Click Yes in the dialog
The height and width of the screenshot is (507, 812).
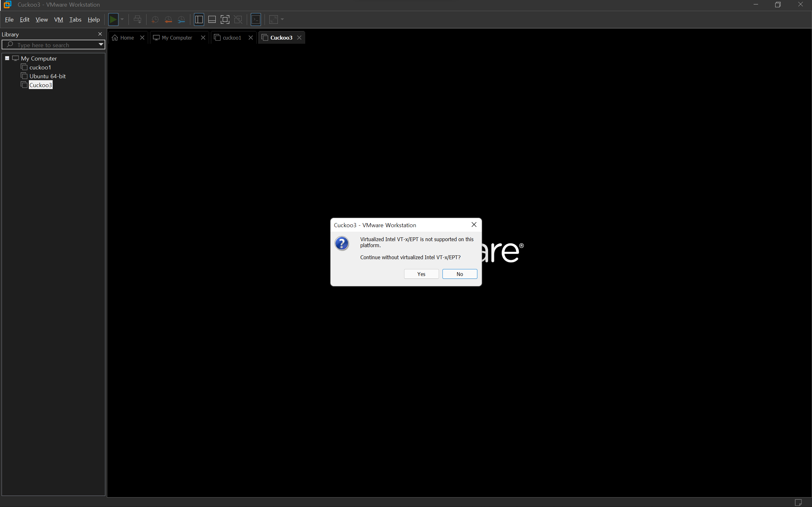click(x=421, y=274)
